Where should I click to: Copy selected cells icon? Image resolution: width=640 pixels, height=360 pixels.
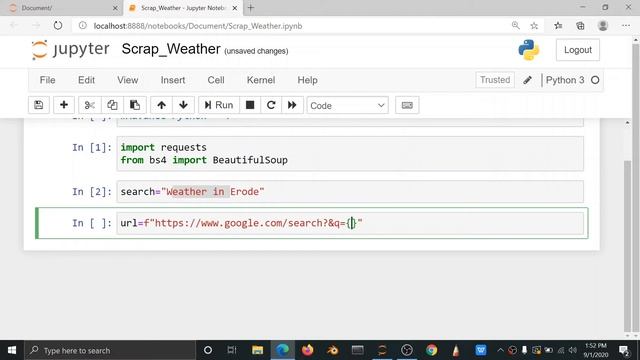112,105
